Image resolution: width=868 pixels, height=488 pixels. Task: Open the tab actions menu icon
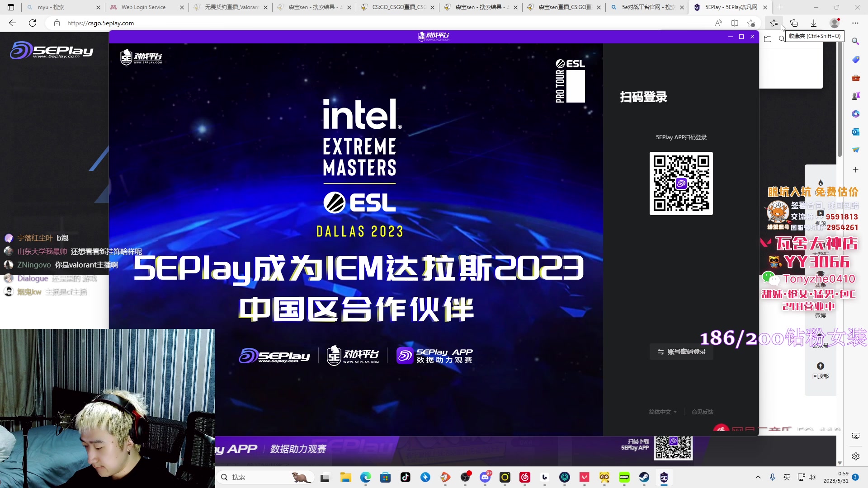[x=11, y=7]
